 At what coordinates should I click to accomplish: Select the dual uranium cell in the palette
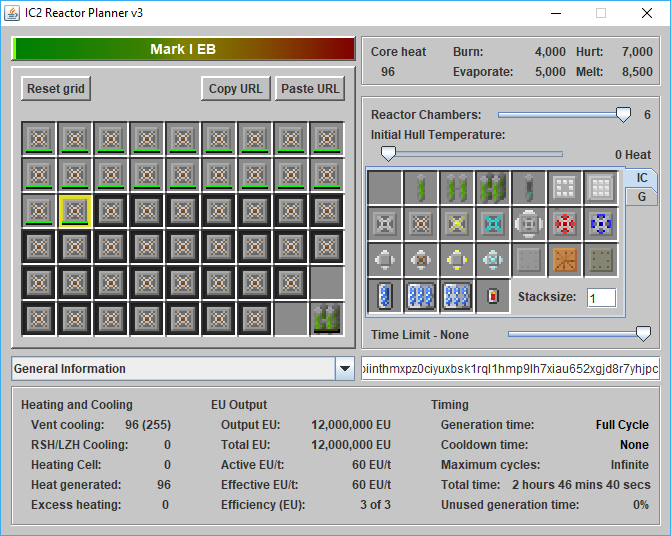(x=457, y=187)
